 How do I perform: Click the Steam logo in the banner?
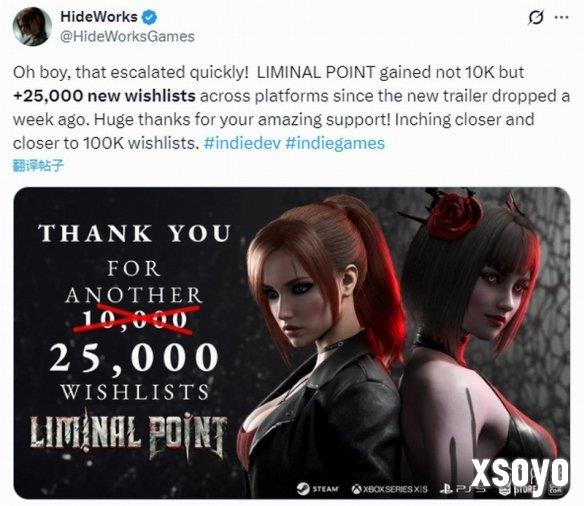(x=318, y=488)
